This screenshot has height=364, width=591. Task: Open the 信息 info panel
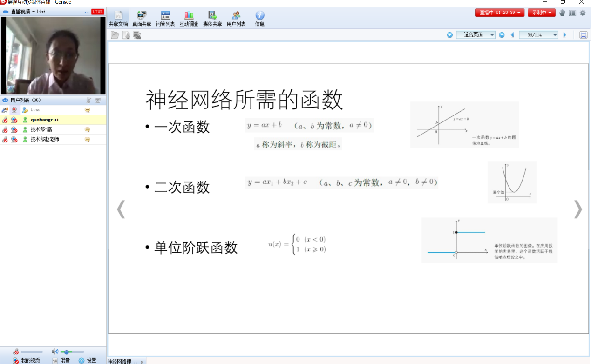[x=260, y=18]
